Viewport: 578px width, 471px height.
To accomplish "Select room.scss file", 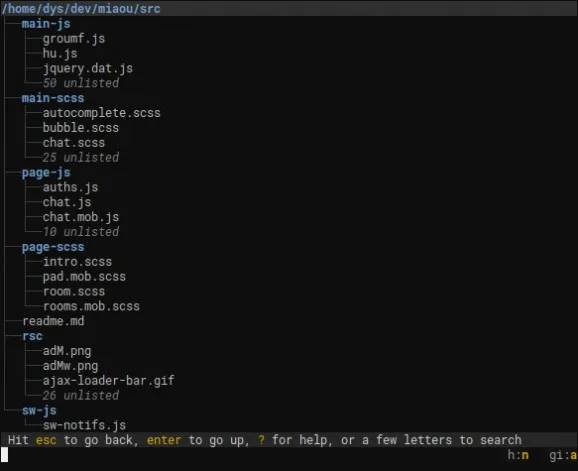I will tap(74, 292).
